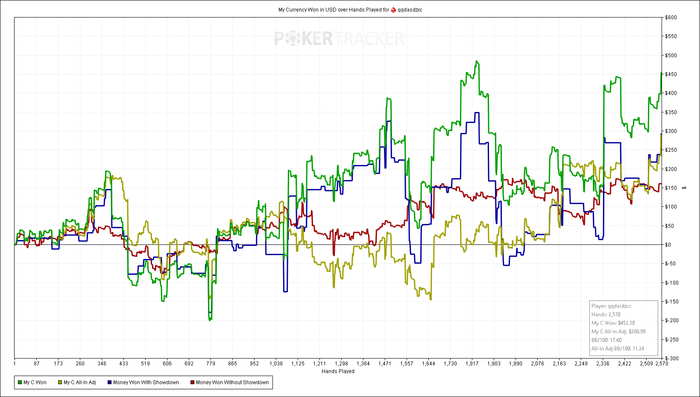Click the '779' x-axis tick label

coord(211,364)
